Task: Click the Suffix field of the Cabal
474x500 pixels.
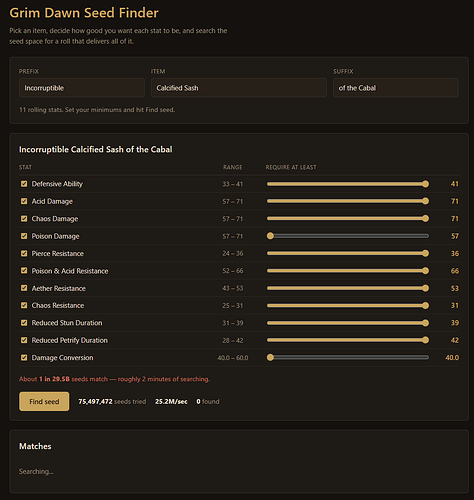Action: (396, 88)
